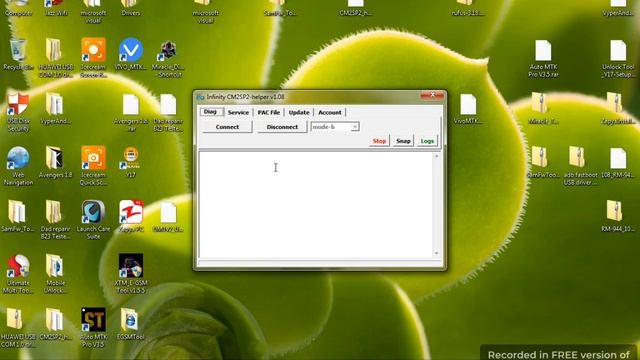This screenshot has height=360, width=640.
Task: Click the Infinity CM2SP2-helper title bar icon
Action: [x=200, y=97]
